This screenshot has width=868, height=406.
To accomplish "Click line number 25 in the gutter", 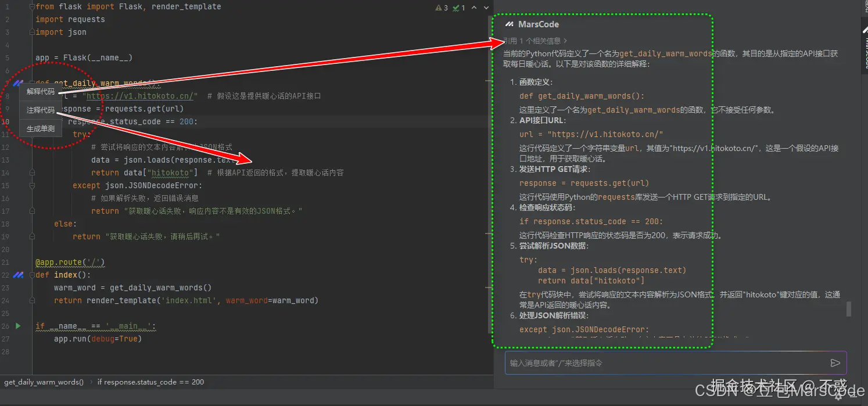I will pos(6,313).
